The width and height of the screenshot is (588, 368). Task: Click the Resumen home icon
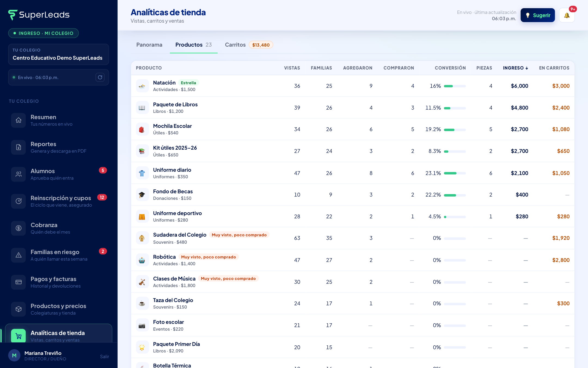click(x=19, y=120)
